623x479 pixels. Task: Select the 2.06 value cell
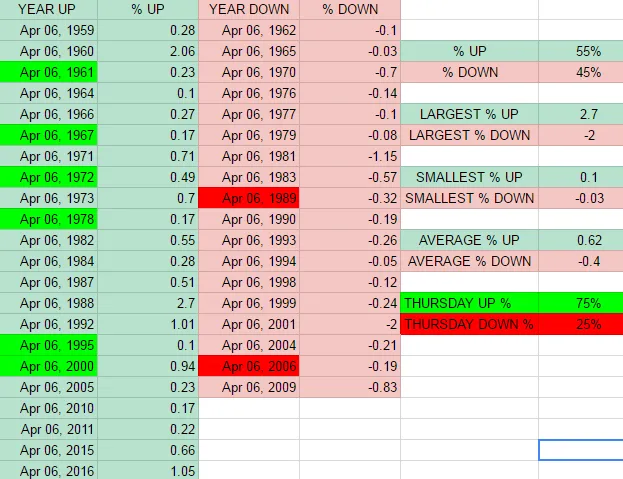(148, 51)
